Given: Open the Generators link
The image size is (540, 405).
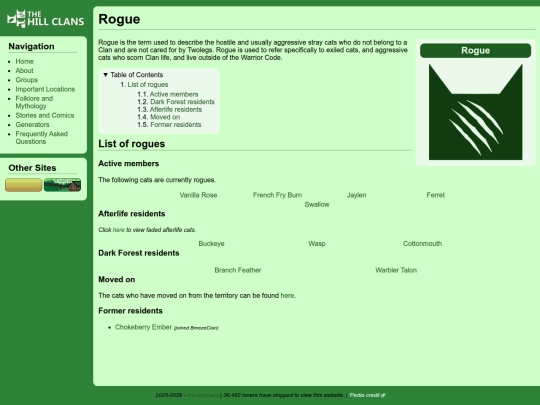Looking at the screenshot, I should pos(32,125).
